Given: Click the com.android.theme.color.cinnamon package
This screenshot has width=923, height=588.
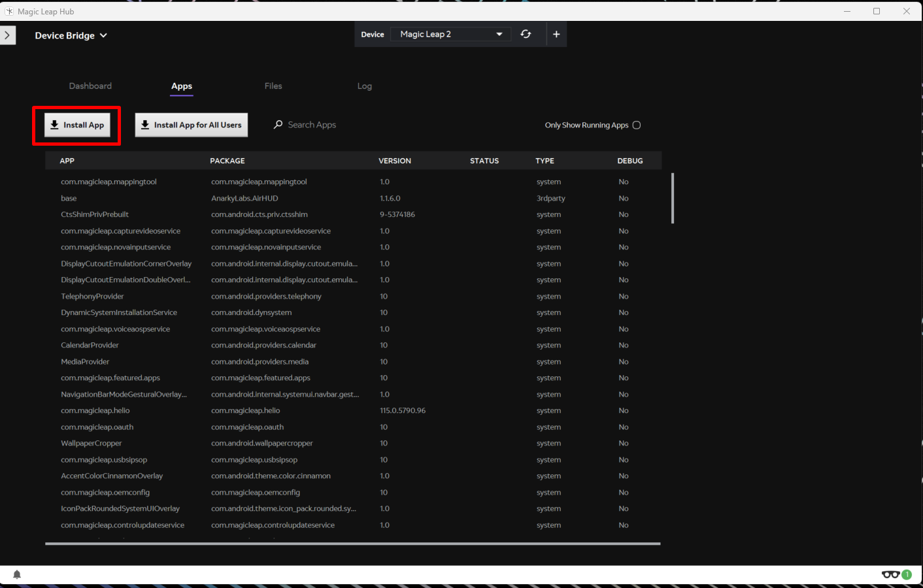Looking at the screenshot, I should 271,476.
